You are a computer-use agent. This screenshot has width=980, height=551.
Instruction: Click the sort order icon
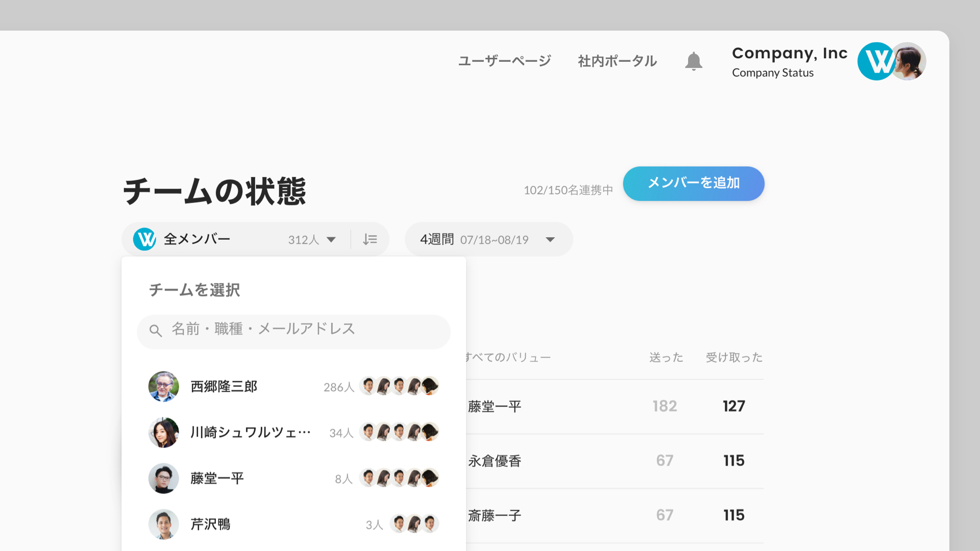[x=370, y=239]
